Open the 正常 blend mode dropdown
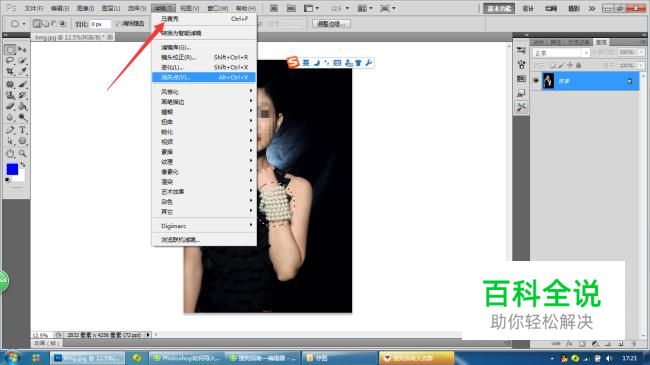The height and width of the screenshot is (365, 650). pyautogui.click(x=561, y=53)
